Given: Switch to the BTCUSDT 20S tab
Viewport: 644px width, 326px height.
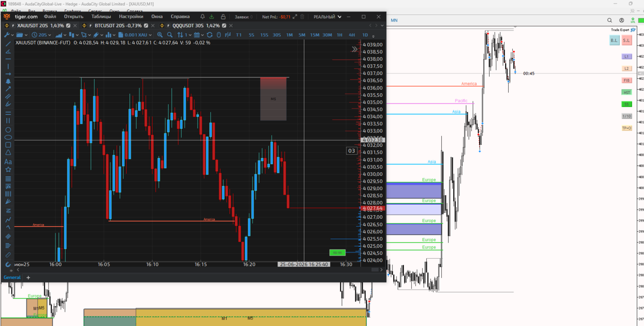Looking at the screenshot, I should pyautogui.click(x=117, y=25).
